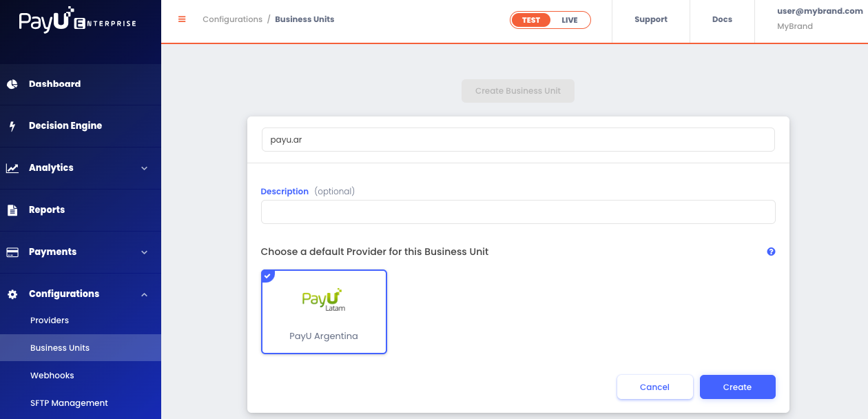This screenshot has height=419, width=868.
Task: Select the Analytics chart icon
Action: tap(12, 168)
